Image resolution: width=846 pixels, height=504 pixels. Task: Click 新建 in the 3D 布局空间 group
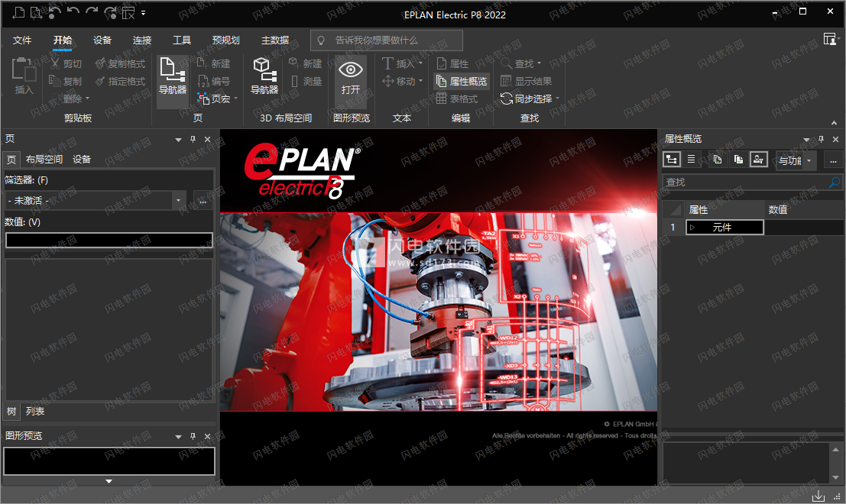point(306,63)
